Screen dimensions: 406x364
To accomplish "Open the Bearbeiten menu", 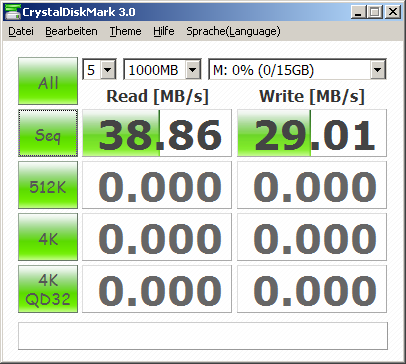I will coord(71,31).
